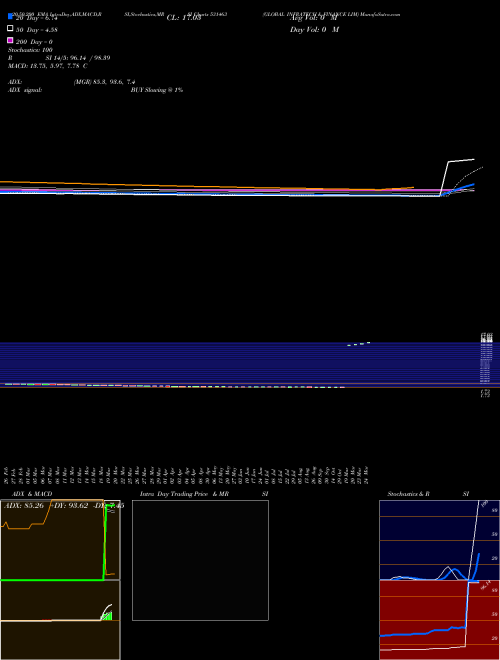Select the '50 Day = 4.58' legend text
The image size is (500, 660).
pos(37,30)
